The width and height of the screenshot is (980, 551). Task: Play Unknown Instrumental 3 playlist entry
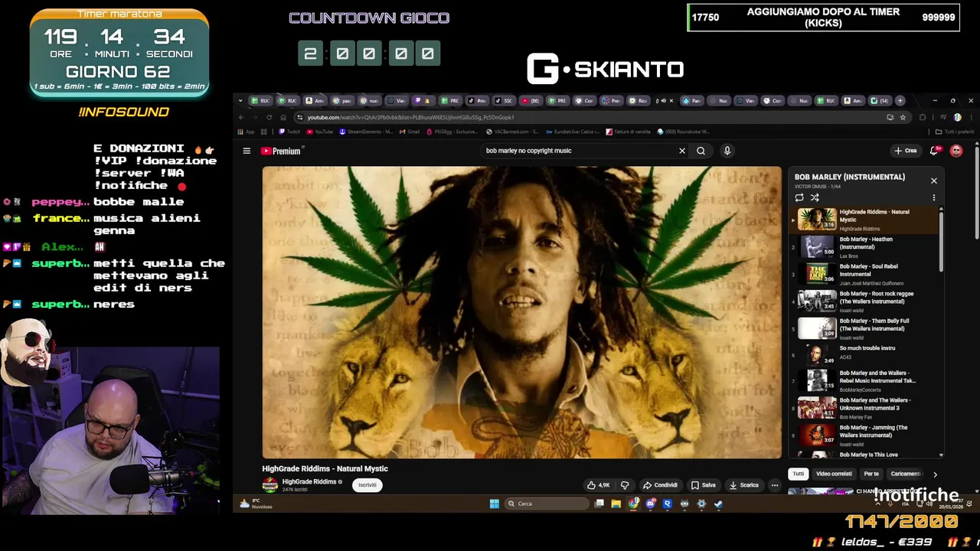click(x=864, y=408)
